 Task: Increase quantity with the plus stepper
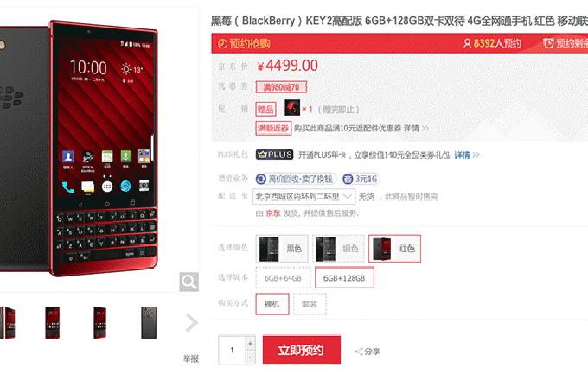pyautogui.click(x=250, y=343)
